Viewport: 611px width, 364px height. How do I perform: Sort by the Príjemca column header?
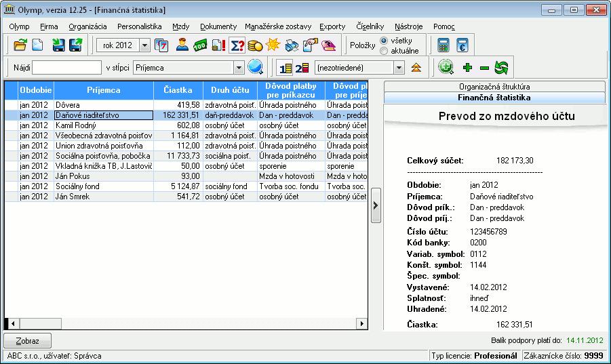coord(104,90)
